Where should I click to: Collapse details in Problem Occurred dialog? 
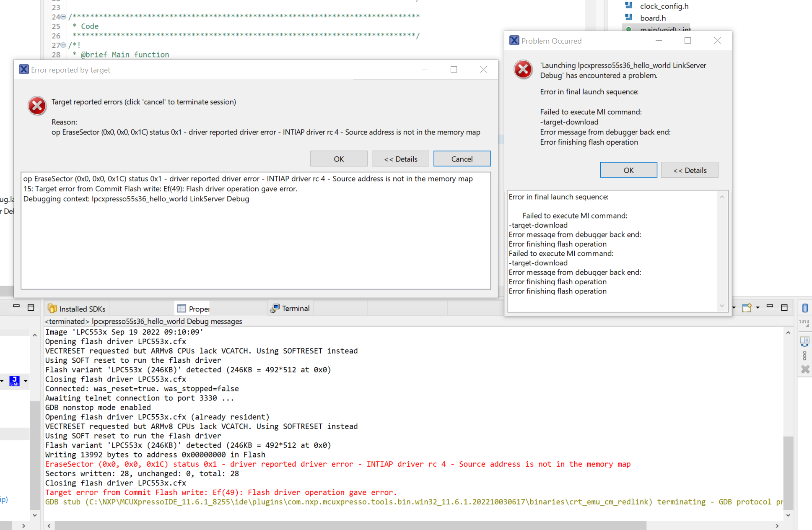pos(689,170)
